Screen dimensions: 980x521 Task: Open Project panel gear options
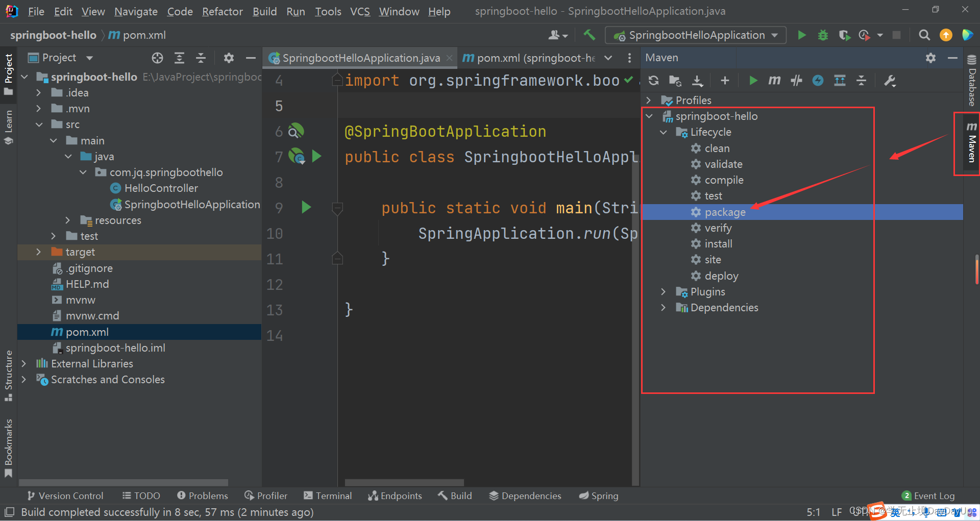click(x=229, y=58)
